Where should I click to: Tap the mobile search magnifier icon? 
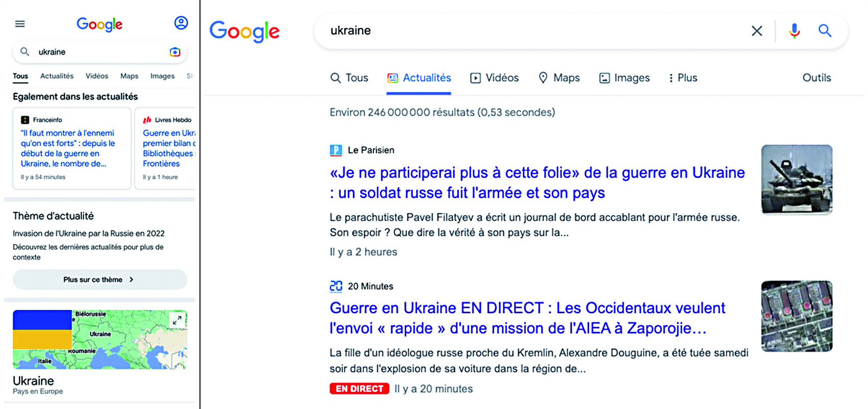[25, 52]
